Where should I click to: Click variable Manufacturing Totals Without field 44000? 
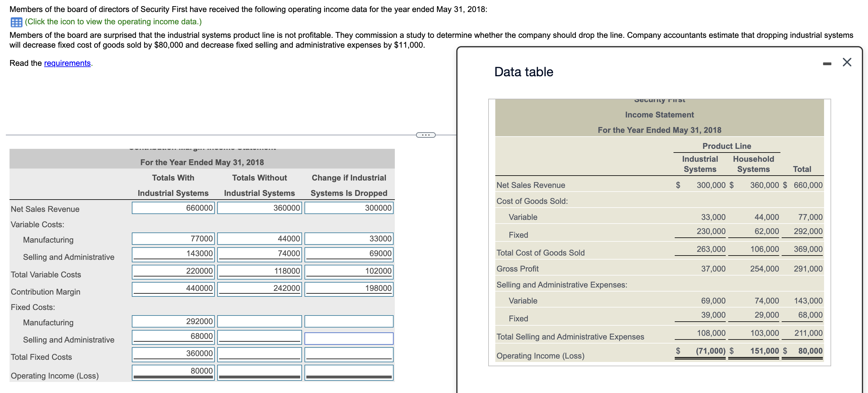[x=259, y=239]
